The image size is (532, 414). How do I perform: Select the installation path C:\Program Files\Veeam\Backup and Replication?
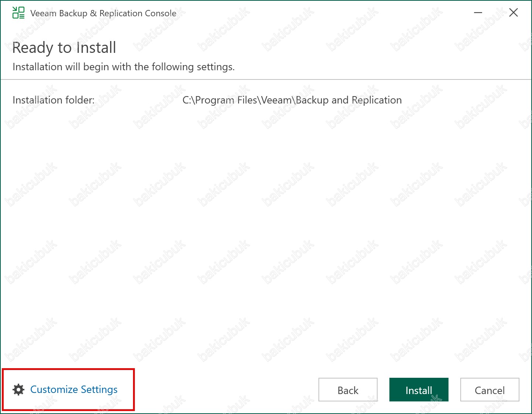(x=292, y=100)
